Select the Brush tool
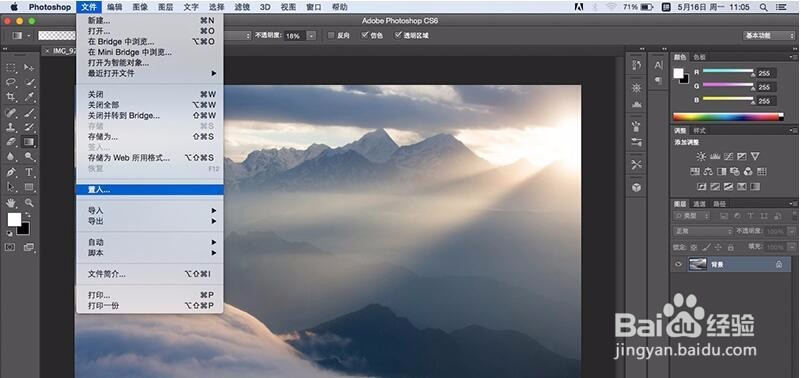The height and width of the screenshot is (378, 801). 29,112
